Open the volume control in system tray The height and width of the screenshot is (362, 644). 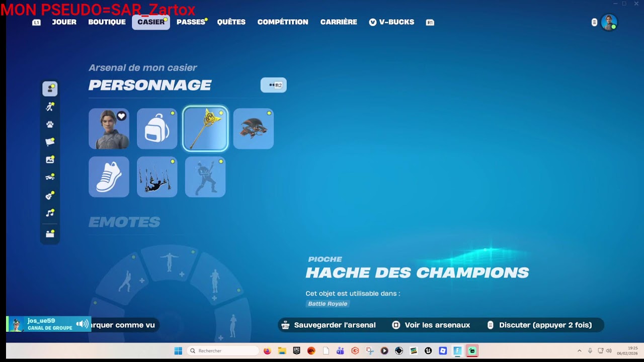[609, 351]
